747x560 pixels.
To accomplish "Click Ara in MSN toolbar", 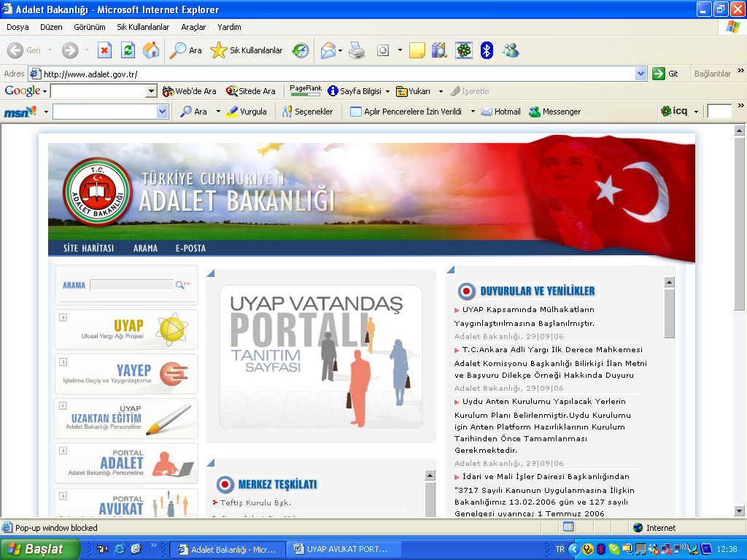I will (x=193, y=112).
